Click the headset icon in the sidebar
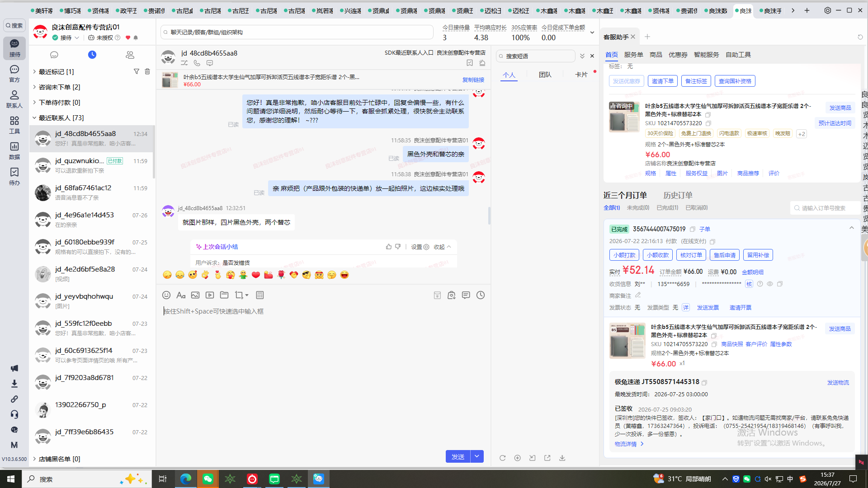868x488 pixels. pyautogui.click(x=14, y=414)
